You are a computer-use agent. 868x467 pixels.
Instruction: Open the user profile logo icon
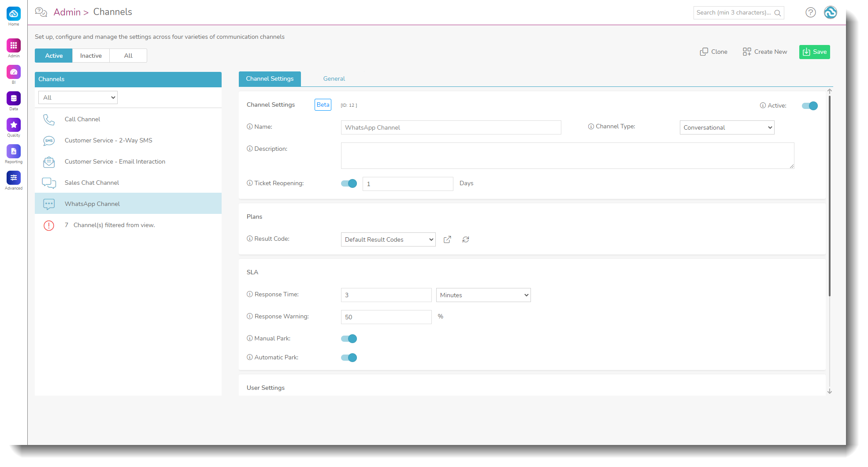point(831,12)
